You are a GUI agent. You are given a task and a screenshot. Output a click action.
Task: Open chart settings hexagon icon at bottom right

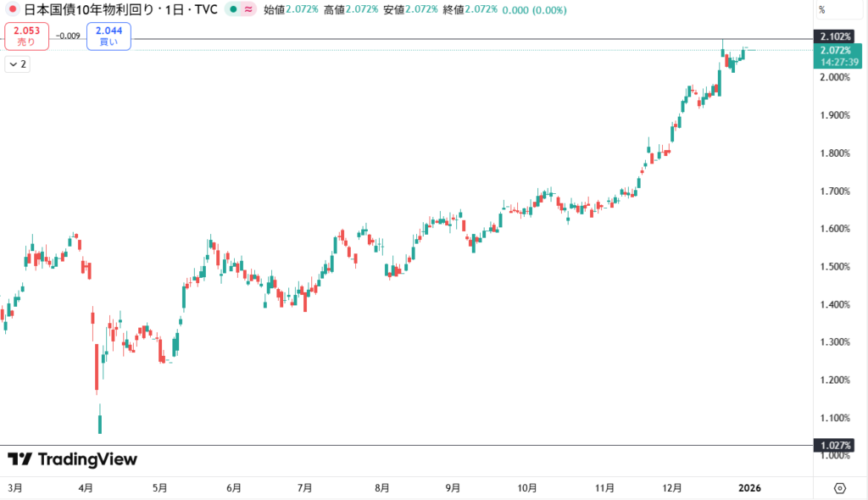pyautogui.click(x=839, y=488)
